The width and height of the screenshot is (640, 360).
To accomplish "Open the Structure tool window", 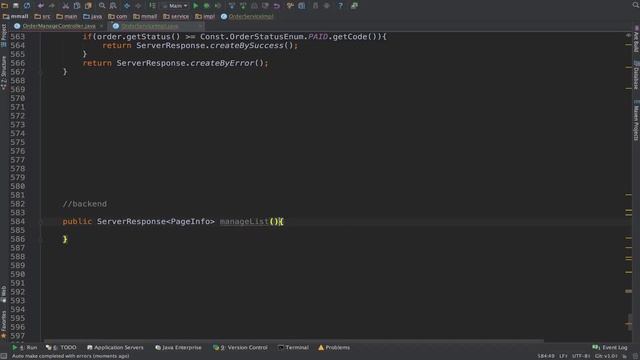I will coord(4,73).
